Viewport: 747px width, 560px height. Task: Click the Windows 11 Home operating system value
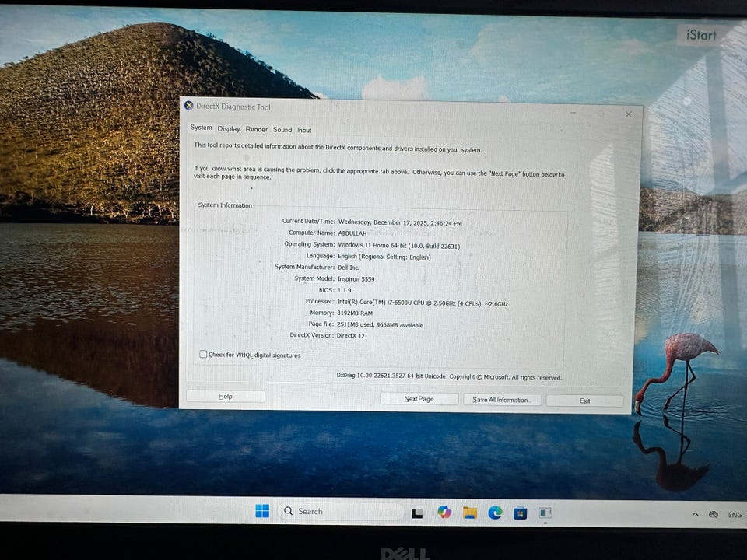coord(398,246)
